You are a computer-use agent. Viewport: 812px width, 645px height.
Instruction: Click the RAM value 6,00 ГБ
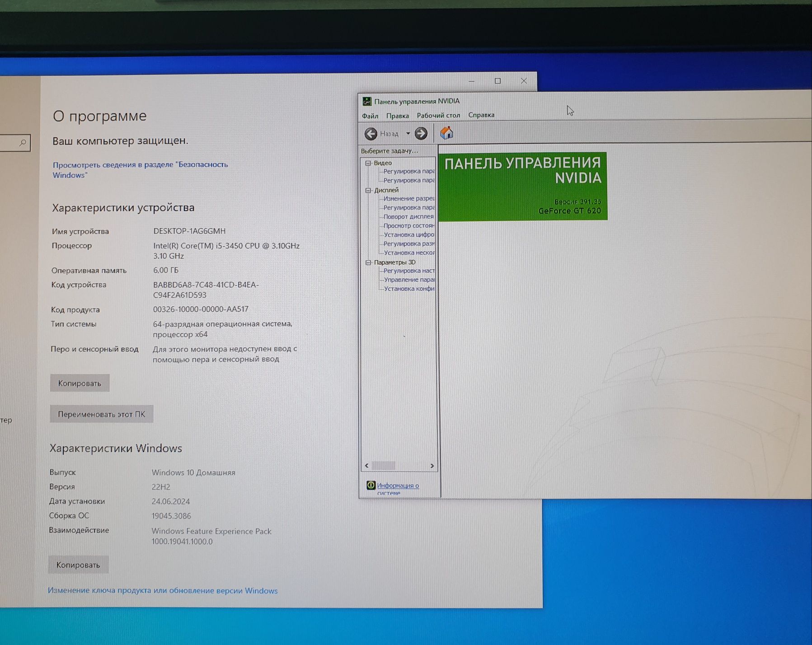[166, 270]
